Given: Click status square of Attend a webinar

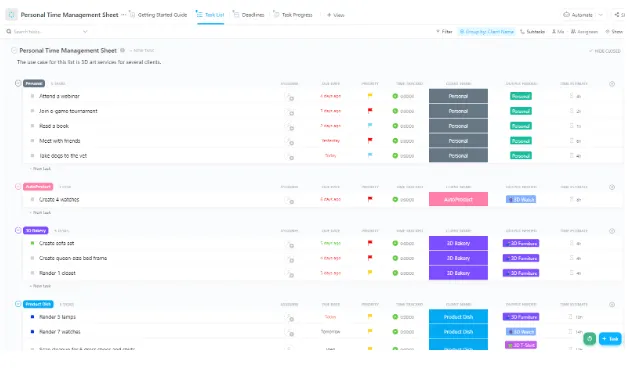Looking at the screenshot, I should tap(32, 96).
